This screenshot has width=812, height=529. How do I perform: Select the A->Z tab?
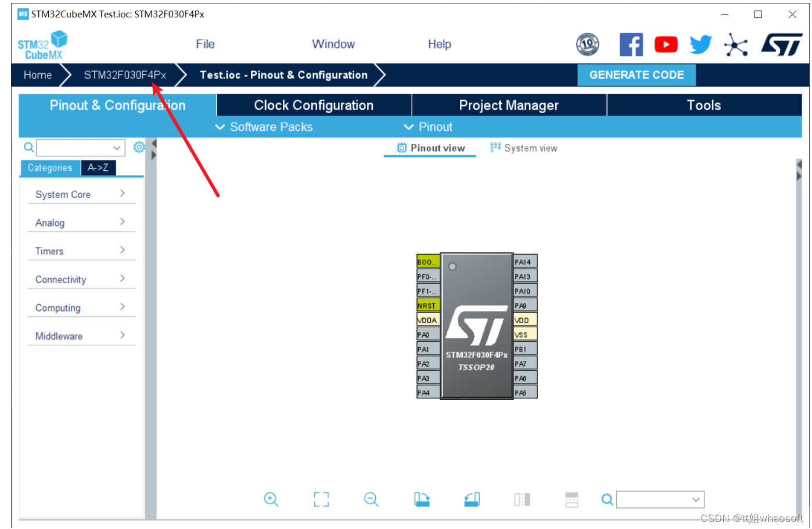[x=98, y=168]
